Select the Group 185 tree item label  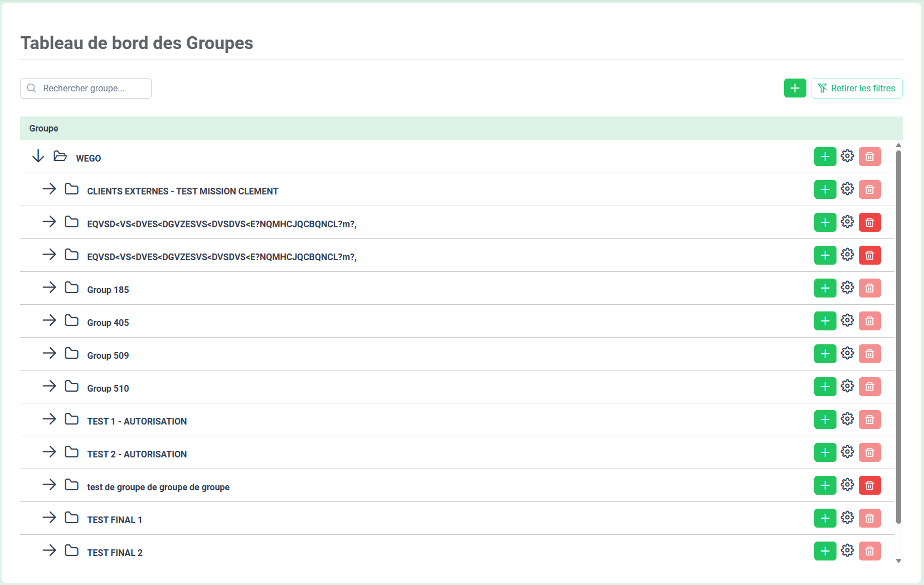pyautogui.click(x=108, y=290)
